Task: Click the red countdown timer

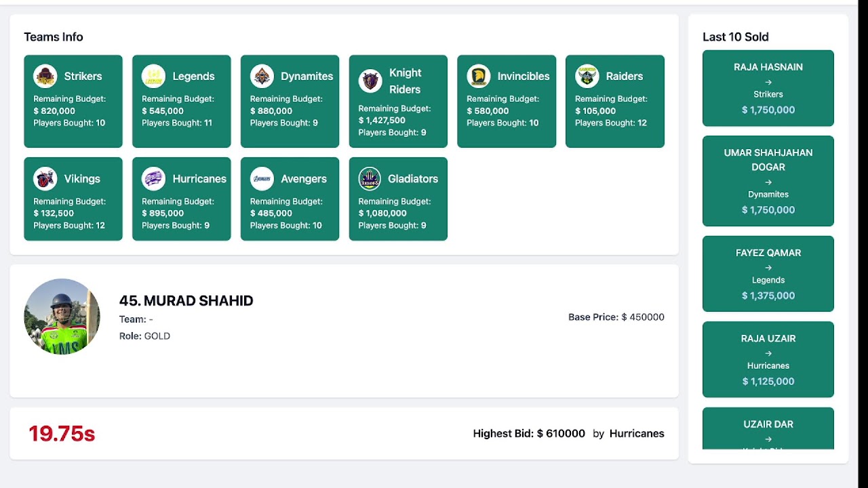Action: 62,434
